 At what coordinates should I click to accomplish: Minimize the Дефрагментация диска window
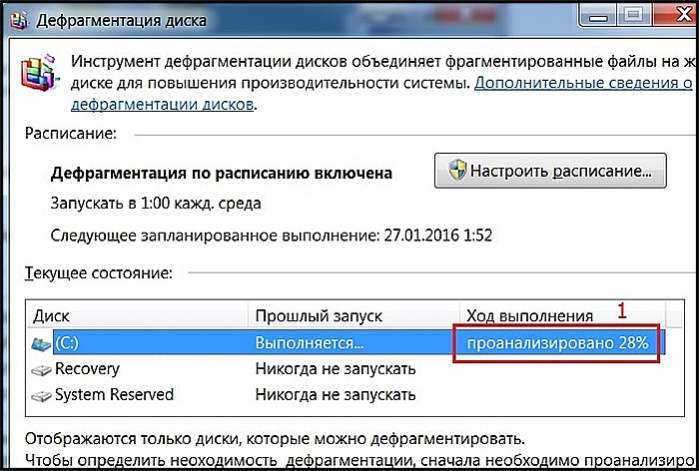coord(598,16)
